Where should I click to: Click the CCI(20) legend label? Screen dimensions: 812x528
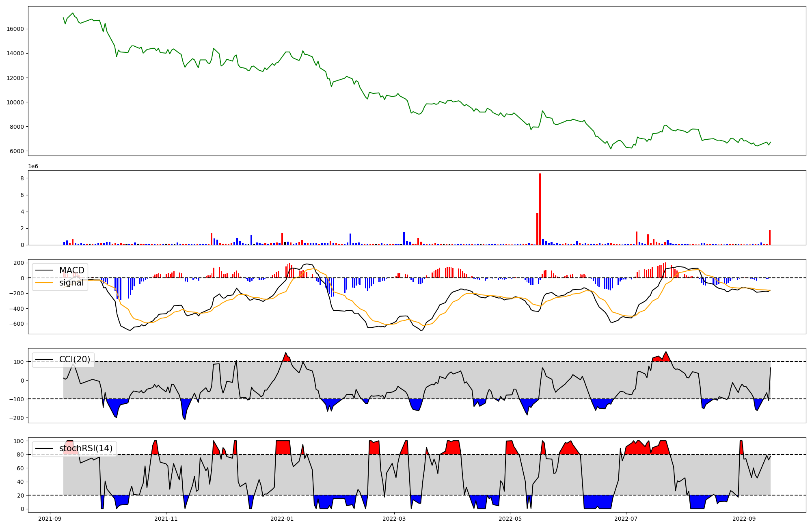click(75, 359)
